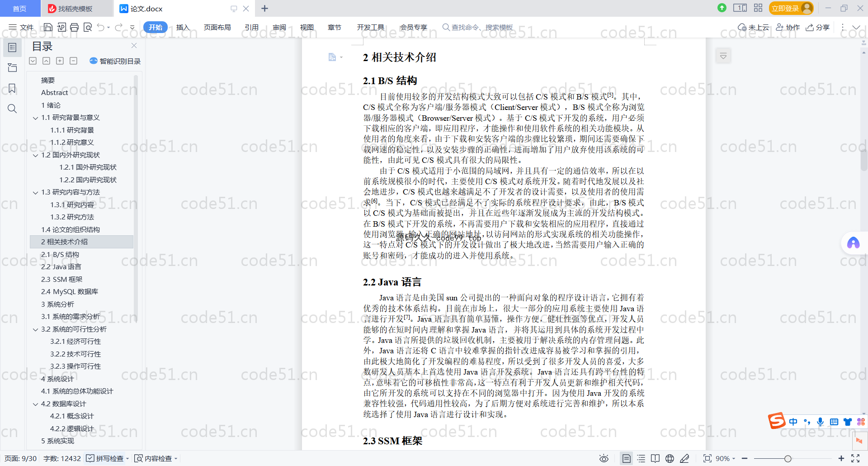The width and height of the screenshot is (868, 466).
Task: Jump to 2.2 Java 语言 in outline
Action: point(61,267)
